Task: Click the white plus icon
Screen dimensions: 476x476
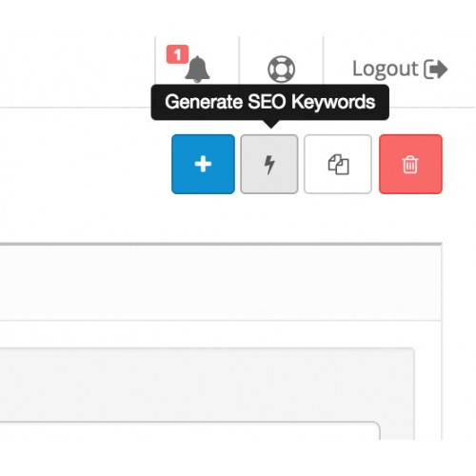Action: [203, 164]
